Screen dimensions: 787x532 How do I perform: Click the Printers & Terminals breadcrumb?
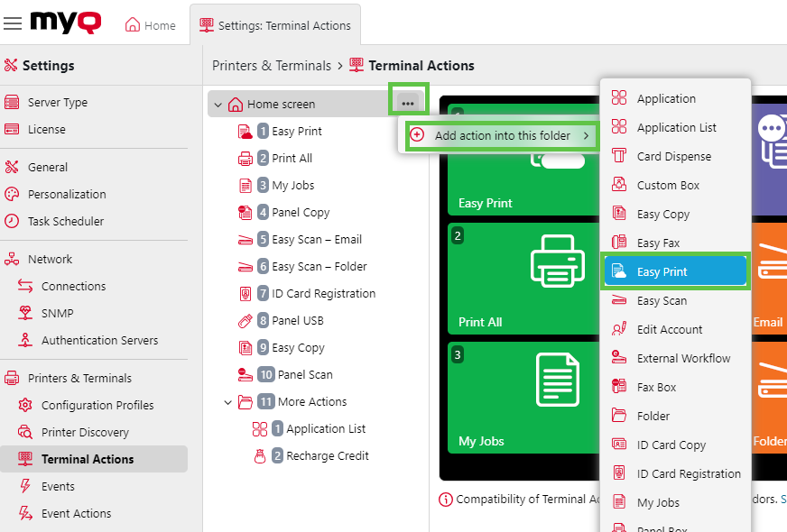(x=272, y=65)
